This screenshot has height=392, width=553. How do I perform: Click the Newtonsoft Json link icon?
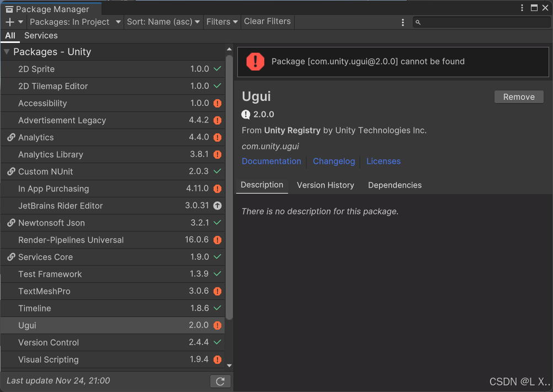click(11, 223)
